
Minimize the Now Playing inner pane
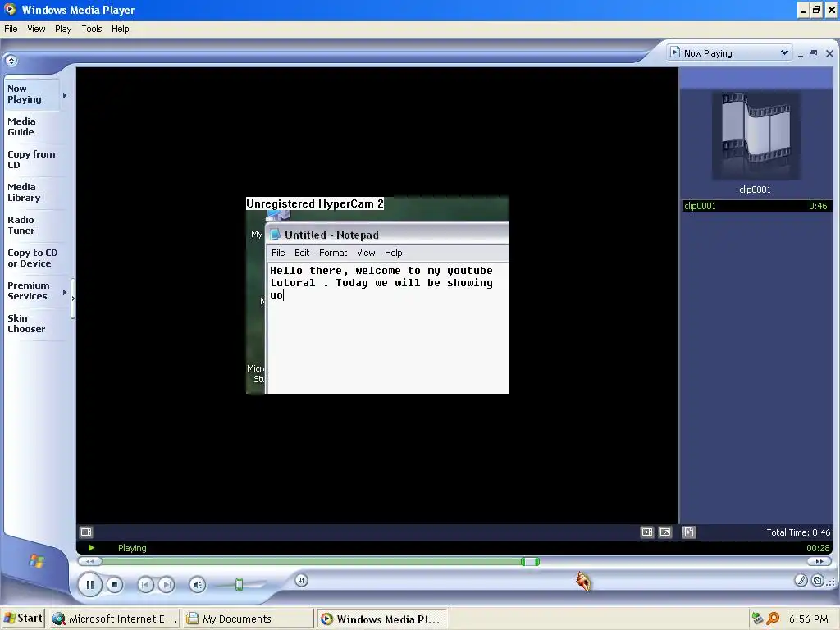pos(801,53)
